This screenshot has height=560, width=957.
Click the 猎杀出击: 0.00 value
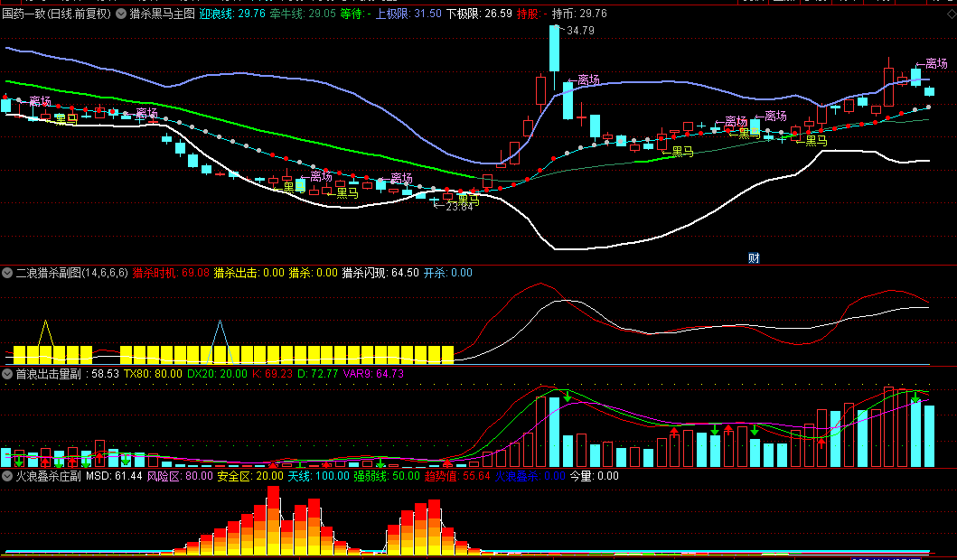[x=249, y=273]
